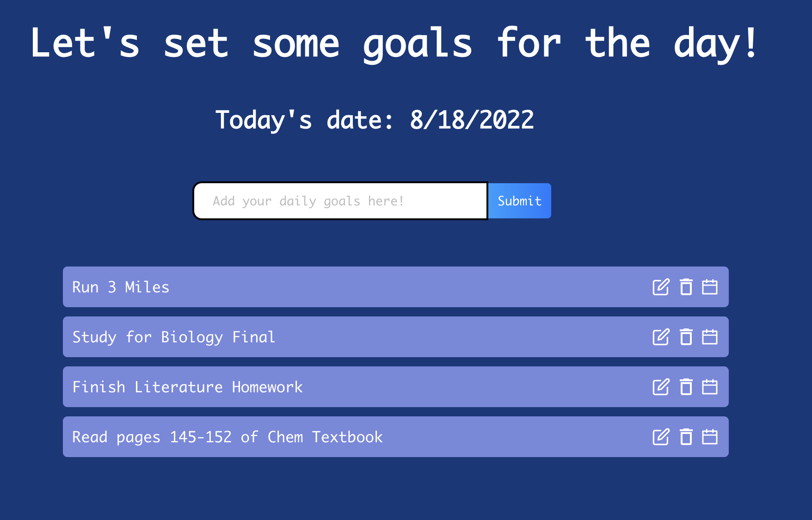This screenshot has height=520, width=812.
Task: Edit the Run 3 Miles goal
Action: pyautogui.click(x=661, y=287)
